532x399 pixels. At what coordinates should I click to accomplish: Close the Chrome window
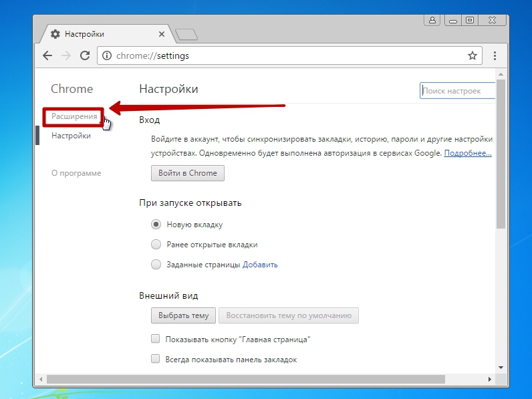[x=493, y=20]
